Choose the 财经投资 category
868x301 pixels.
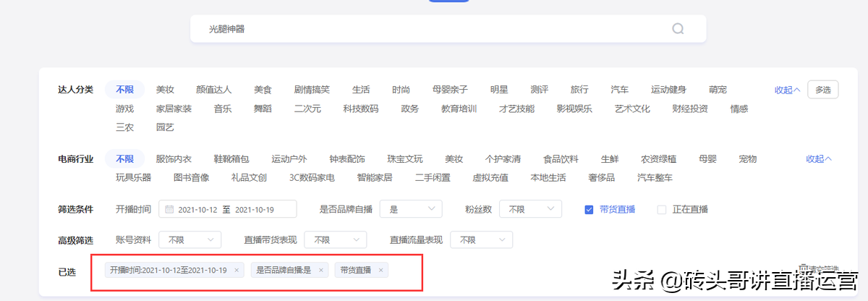(690, 109)
